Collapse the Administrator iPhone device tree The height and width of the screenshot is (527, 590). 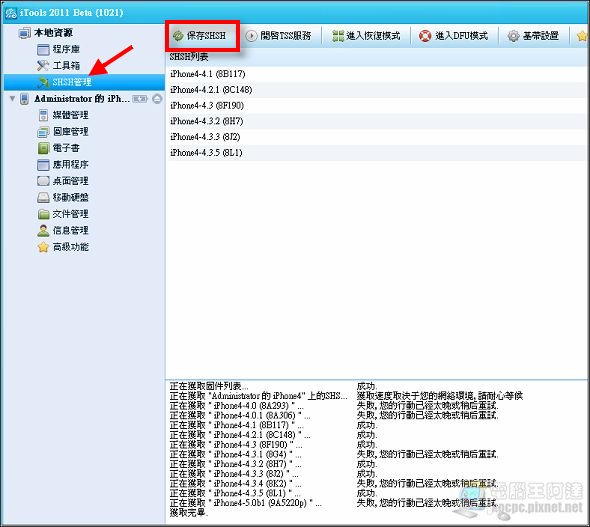click(x=12, y=99)
